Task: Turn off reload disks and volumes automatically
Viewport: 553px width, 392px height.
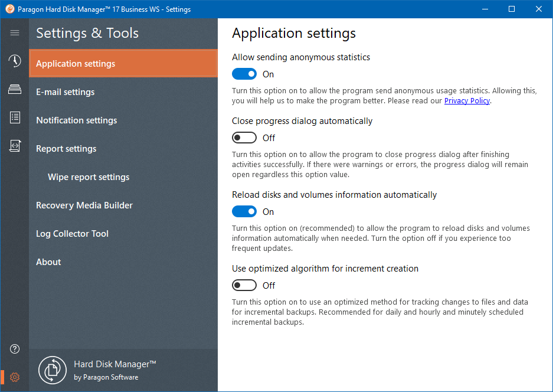Action: point(244,212)
